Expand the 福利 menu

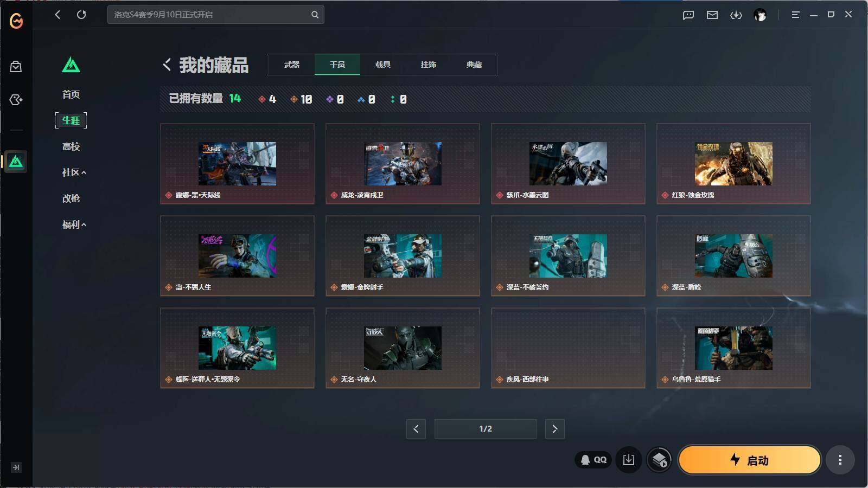(x=74, y=224)
